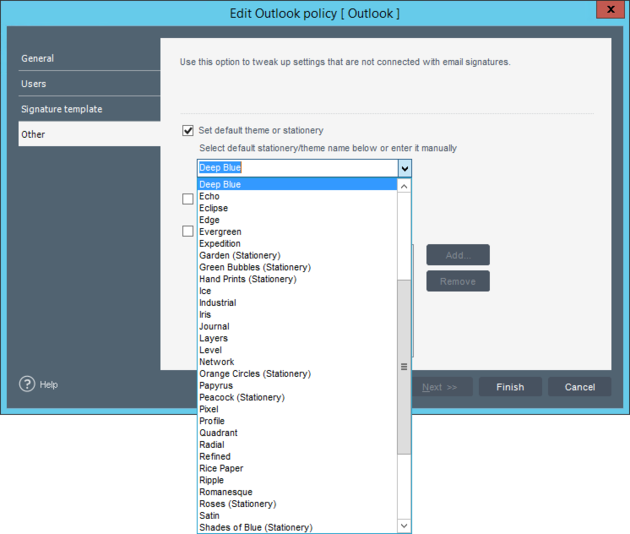Image resolution: width=630 pixels, height=534 pixels.
Task: Pick the Iris theme
Action: 297,315
